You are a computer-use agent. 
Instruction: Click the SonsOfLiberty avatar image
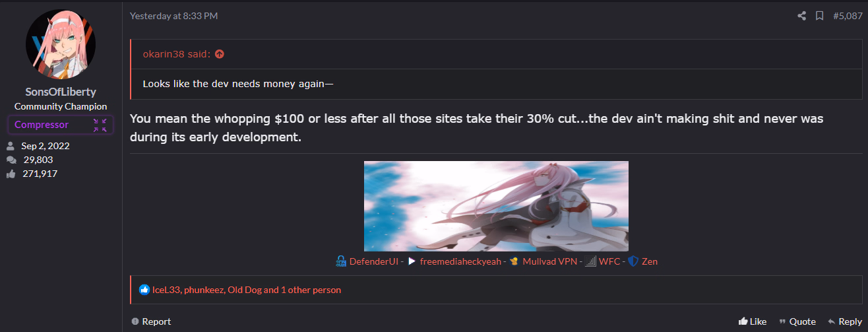pos(61,44)
